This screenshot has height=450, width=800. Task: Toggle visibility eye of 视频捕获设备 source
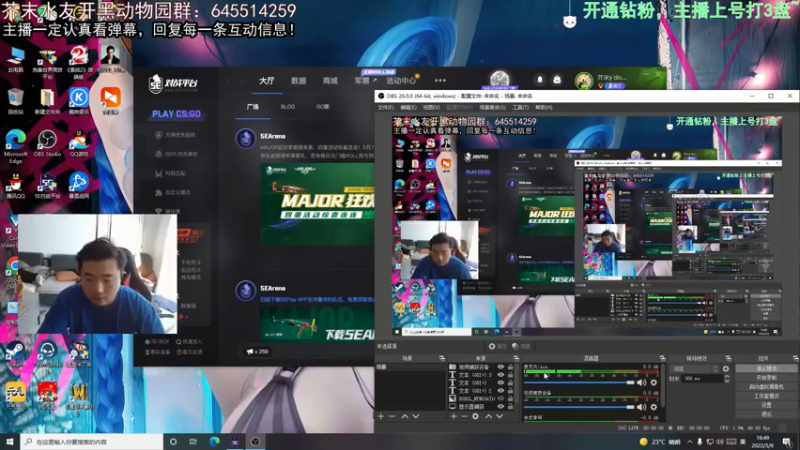pos(501,367)
